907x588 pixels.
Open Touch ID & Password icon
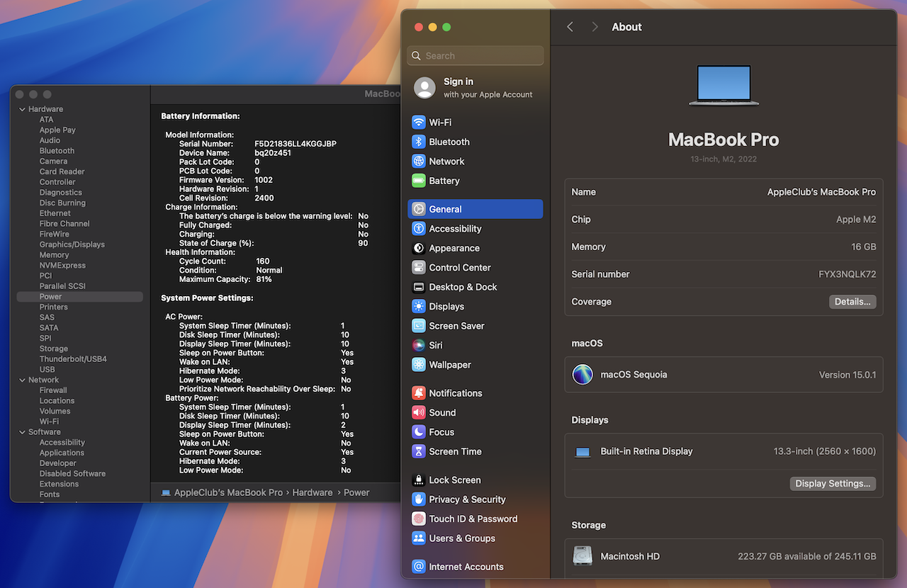(x=419, y=519)
